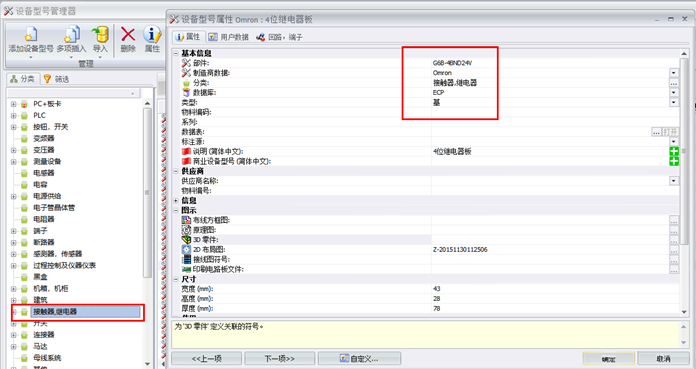Add translation with green plus next to 说明
Viewport: 696px width, 369px height.
point(674,151)
